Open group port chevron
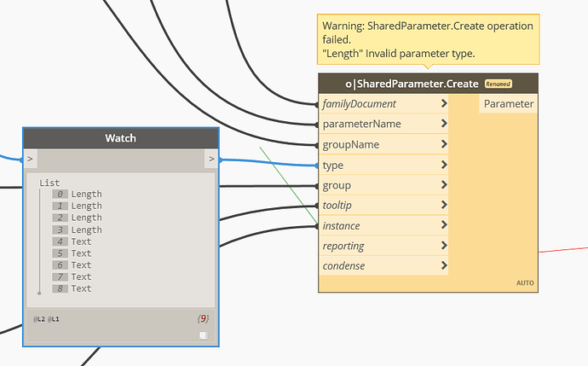 444,184
